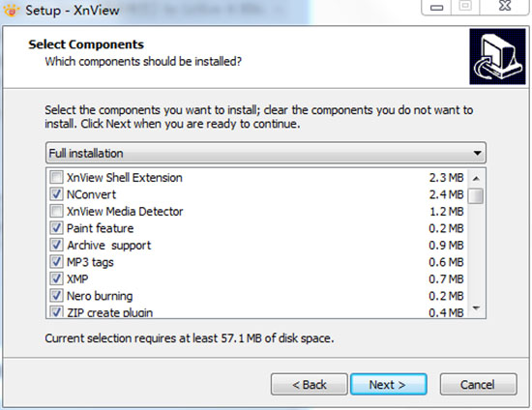Click the installer computer graphic icon
Image resolution: width=532 pixels, height=410 pixels.
click(497, 56)
